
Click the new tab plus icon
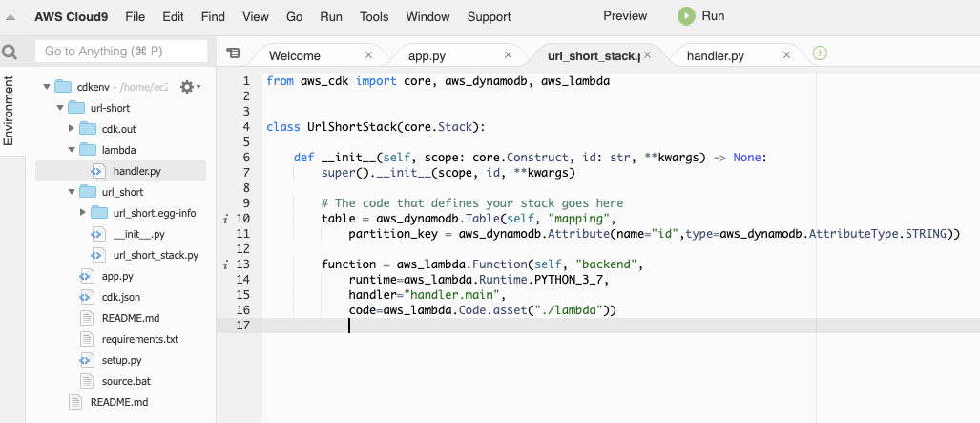pos(820,53)
